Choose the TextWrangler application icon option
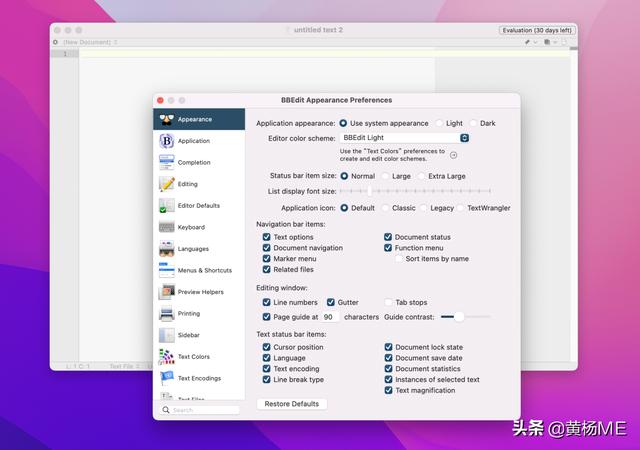This screenshot has height=450, width=640. coord(461,208)
